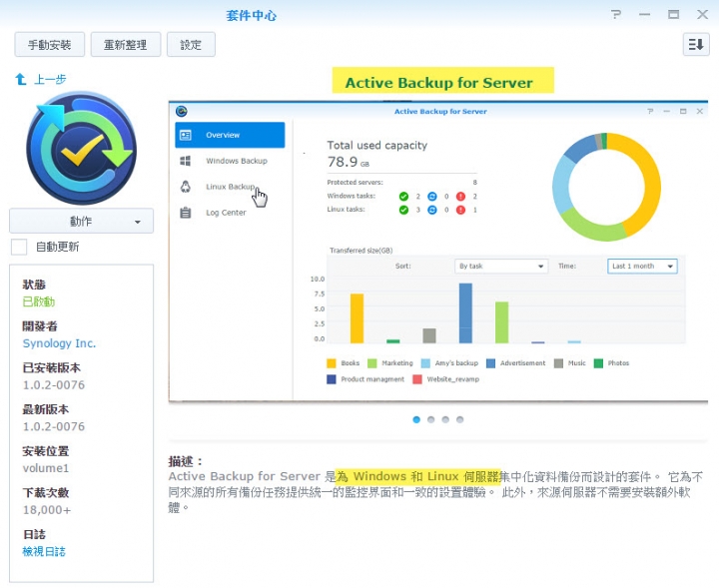Click the Website_revamp red legend swatch
Viewport: 719px width, 588px height.
(417, 379)
